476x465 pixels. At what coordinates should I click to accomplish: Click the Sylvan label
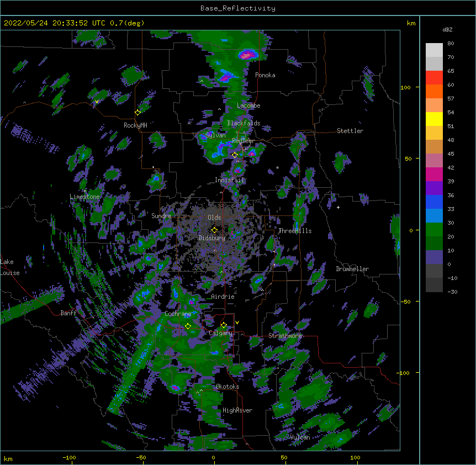[215, 135]
